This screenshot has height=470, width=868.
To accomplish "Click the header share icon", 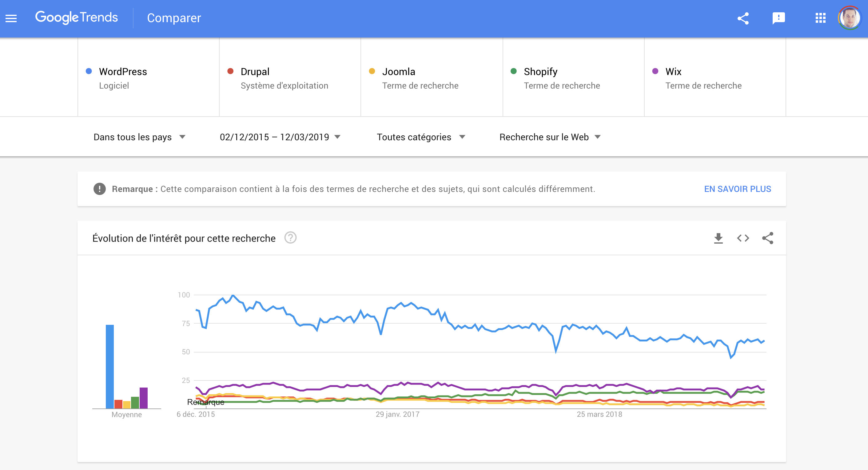I will [x=743, y=18].
